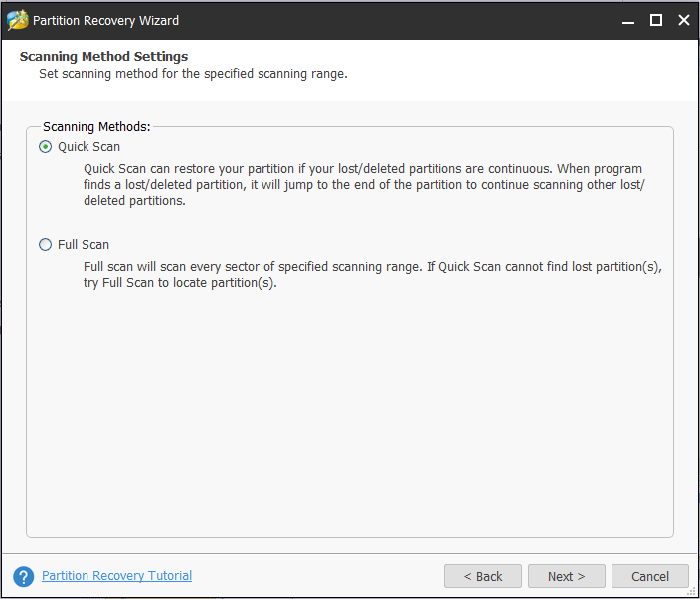Click the blue help question mark icon
Image resolution: width=700 pixels, height=599 pixels.
pos(23,576)
